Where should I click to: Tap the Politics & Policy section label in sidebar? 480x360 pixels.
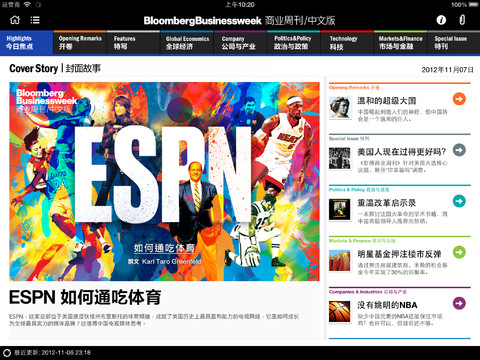pyautogui.click(x=359, y=190)
